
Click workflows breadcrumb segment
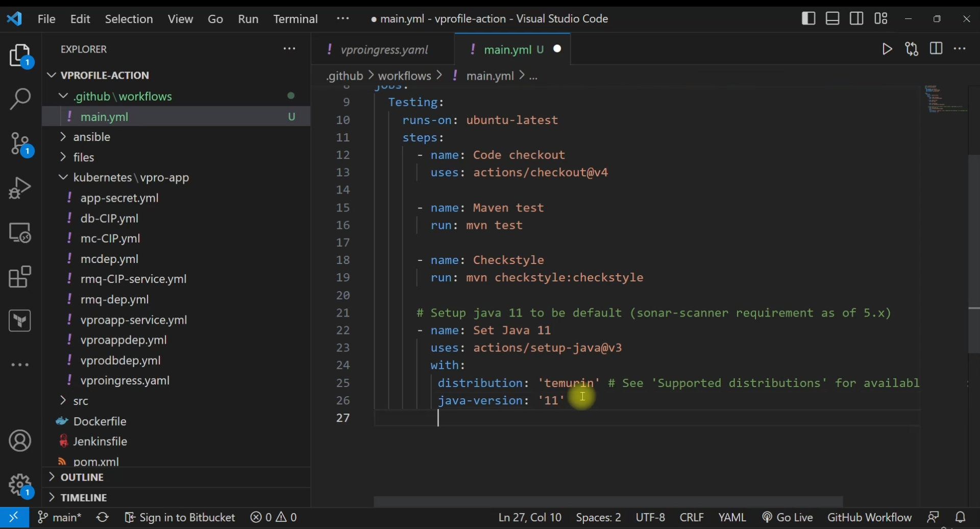coord(405,77)
